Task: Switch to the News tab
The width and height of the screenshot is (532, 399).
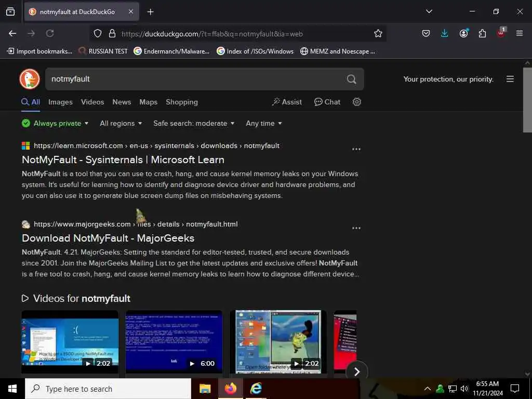Action: [122, 102]
